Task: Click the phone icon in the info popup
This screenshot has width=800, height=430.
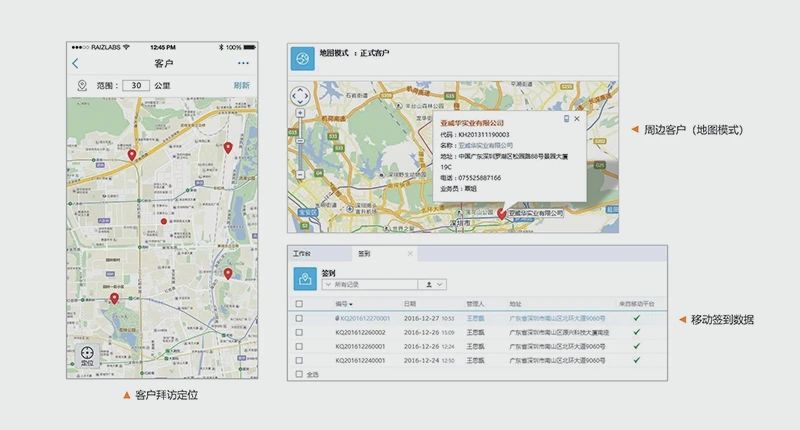Action: pyautogui.click(x=566, y=119)
